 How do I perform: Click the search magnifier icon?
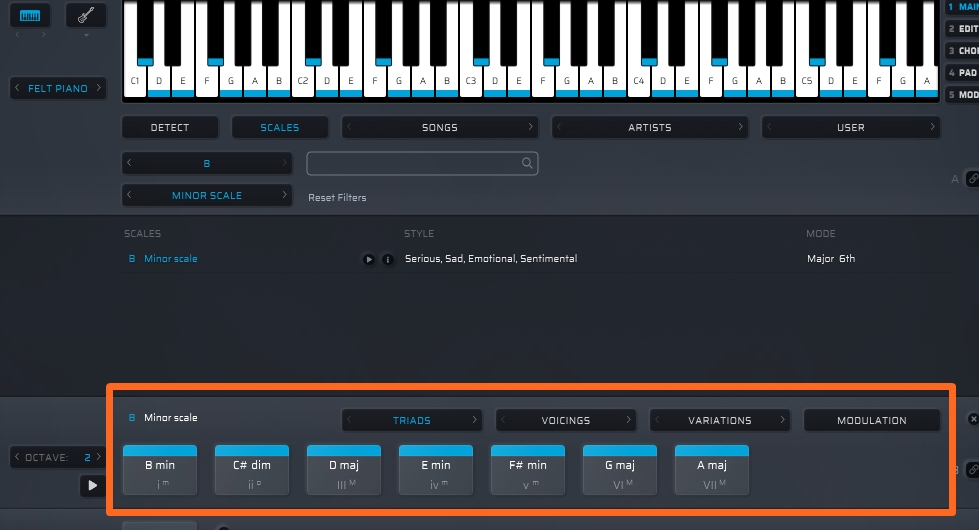tap(527, 163)
